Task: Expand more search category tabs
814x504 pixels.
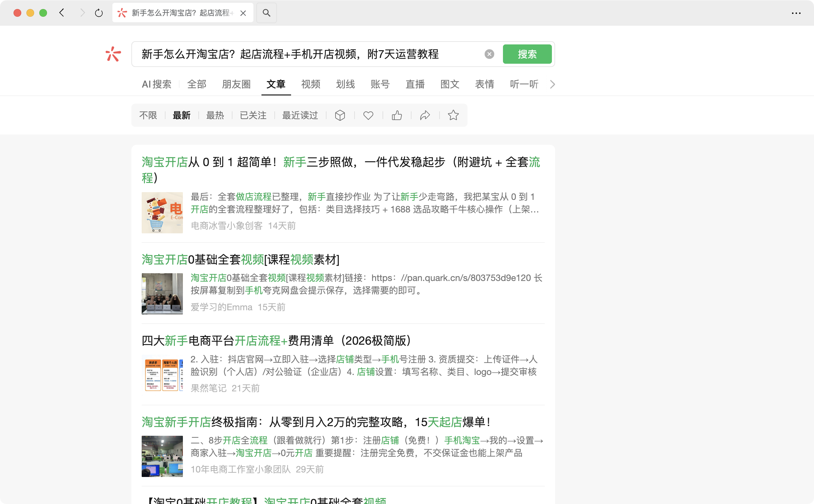Action: (552, 84)
